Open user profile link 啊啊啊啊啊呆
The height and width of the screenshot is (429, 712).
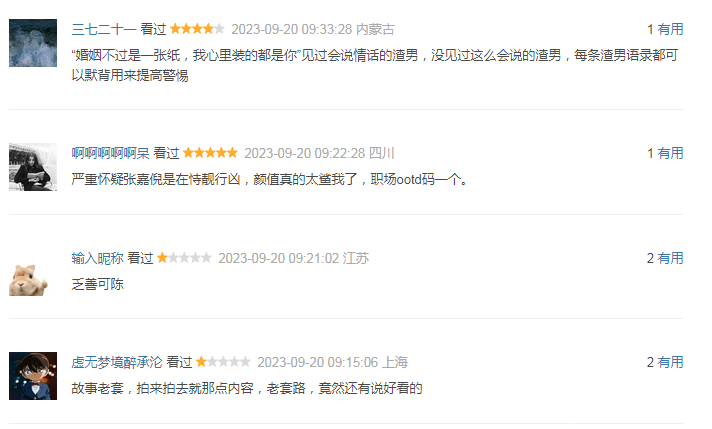110,153
